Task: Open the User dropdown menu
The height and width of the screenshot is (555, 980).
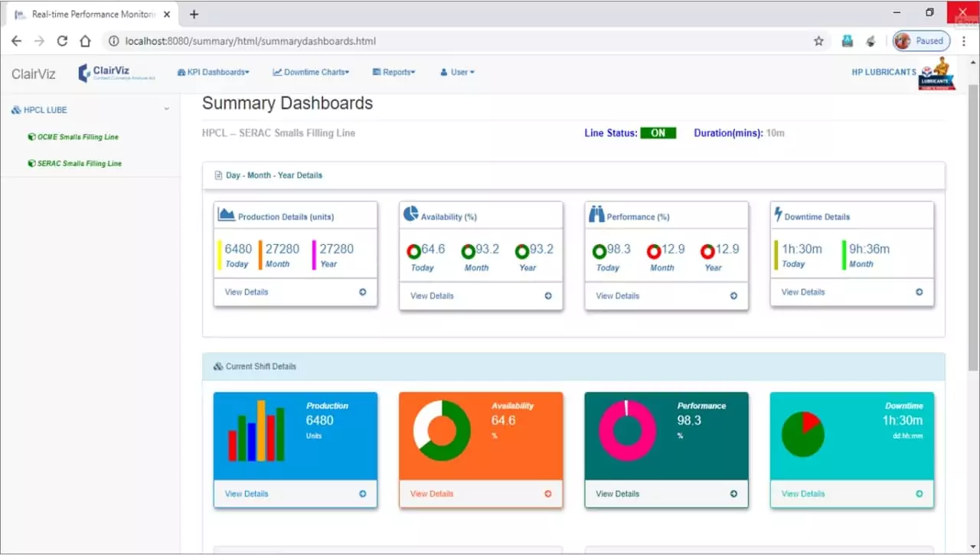Action: 457,72
